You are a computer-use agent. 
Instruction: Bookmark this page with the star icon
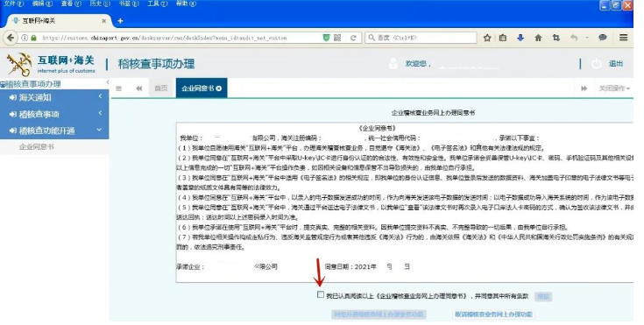click(x=487, y=38)
